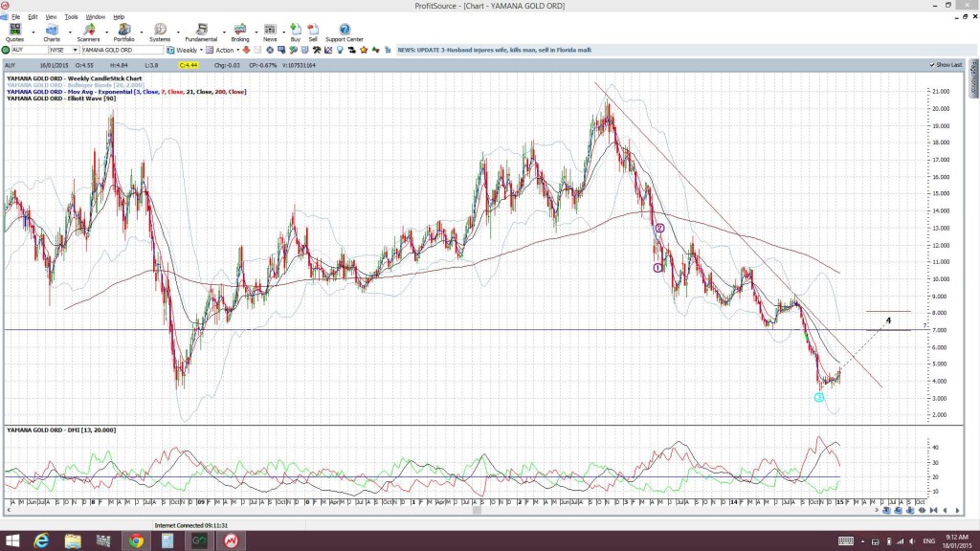This screenshot has height=551, width=980.
Task: Expand the Charts dropdown arrow
Action: (x=69, y=32)
